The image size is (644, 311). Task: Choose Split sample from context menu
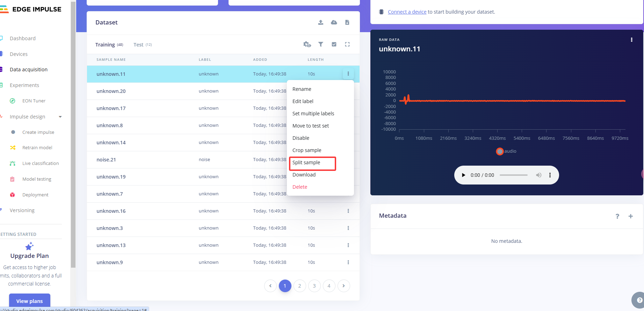(x=306, y=162)
